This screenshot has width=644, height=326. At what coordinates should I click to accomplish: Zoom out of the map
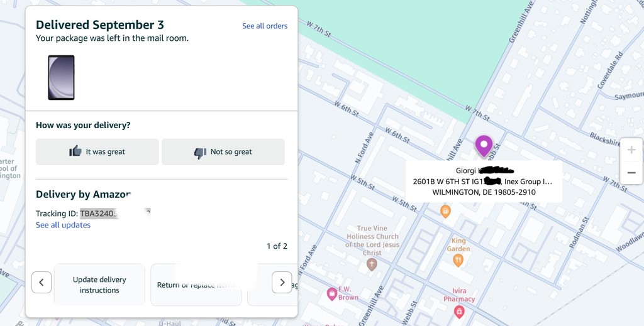(x=631, y=173)
